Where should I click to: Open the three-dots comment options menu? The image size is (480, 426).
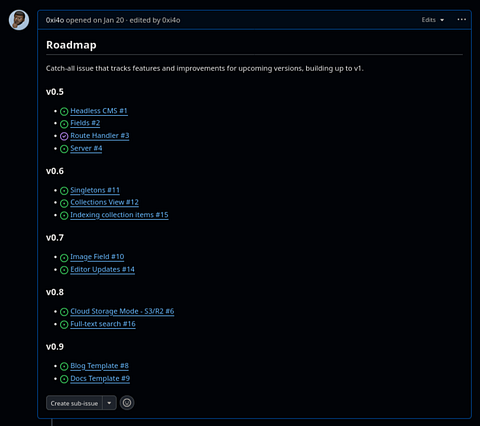462,20
